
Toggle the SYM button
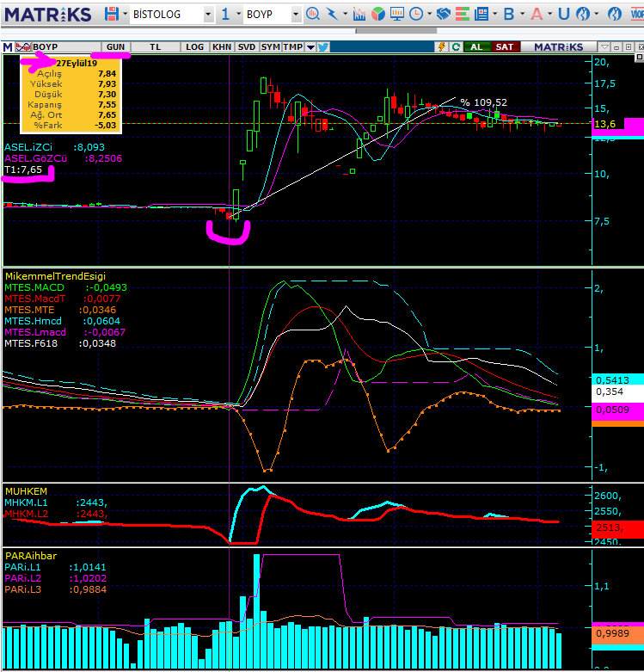[x=271, y=46]
